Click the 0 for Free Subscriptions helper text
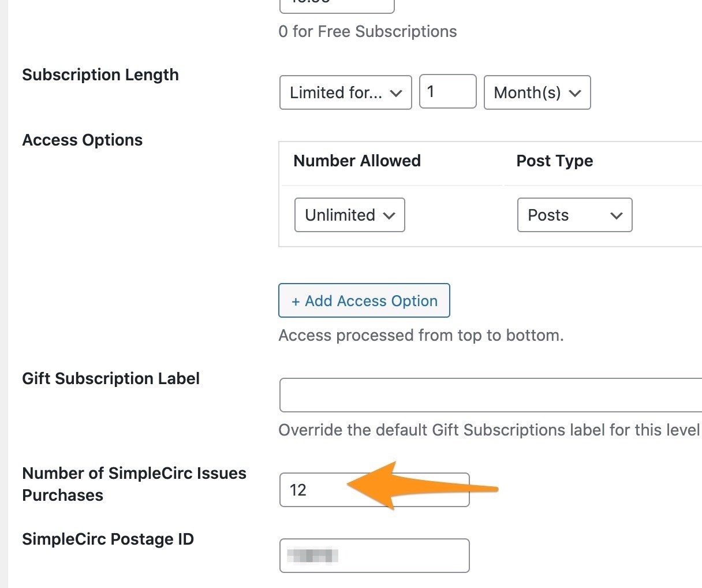This screenshot has height=588, width=702. pyautogui.click(x=367, y=31)
